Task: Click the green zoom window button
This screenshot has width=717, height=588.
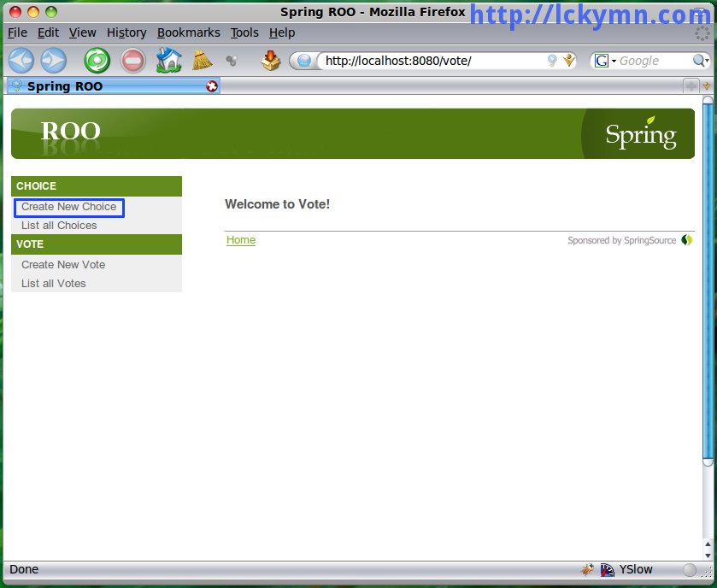Action: tap(51, 12)
